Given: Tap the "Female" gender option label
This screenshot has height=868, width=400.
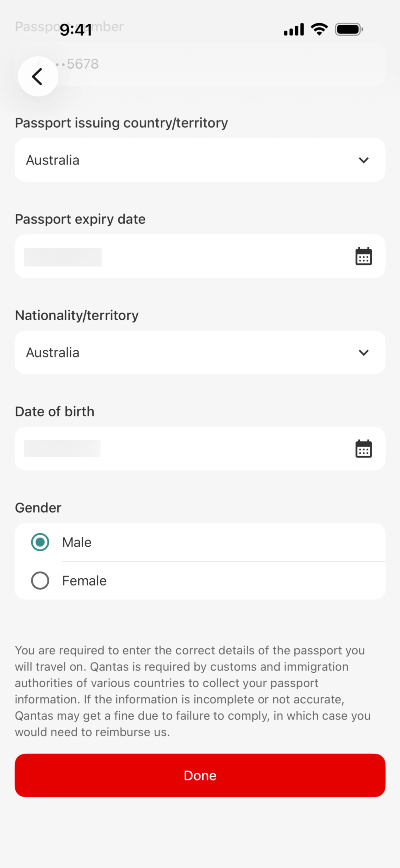Looking at the screenshot, I should [84, 581].
